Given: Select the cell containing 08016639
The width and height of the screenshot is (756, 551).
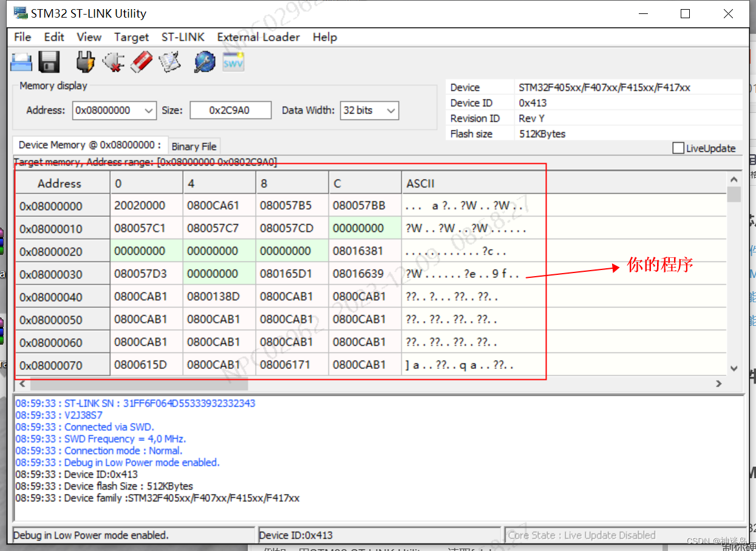Looking at the screenshot, I should pos(365,274).
